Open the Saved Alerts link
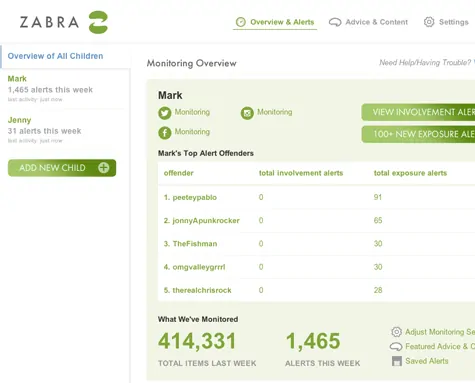The image size is (475, 383). coord(427,361)
